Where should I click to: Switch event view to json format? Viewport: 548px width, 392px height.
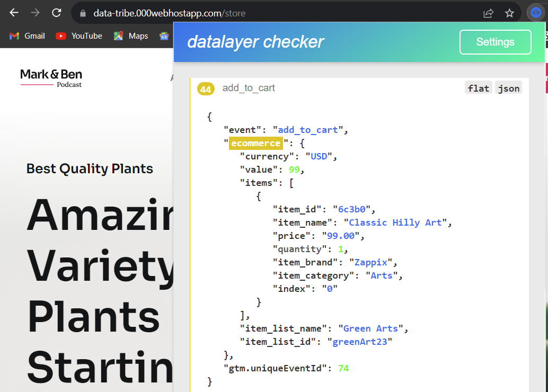pyautogui.click(x=508, y=88)
